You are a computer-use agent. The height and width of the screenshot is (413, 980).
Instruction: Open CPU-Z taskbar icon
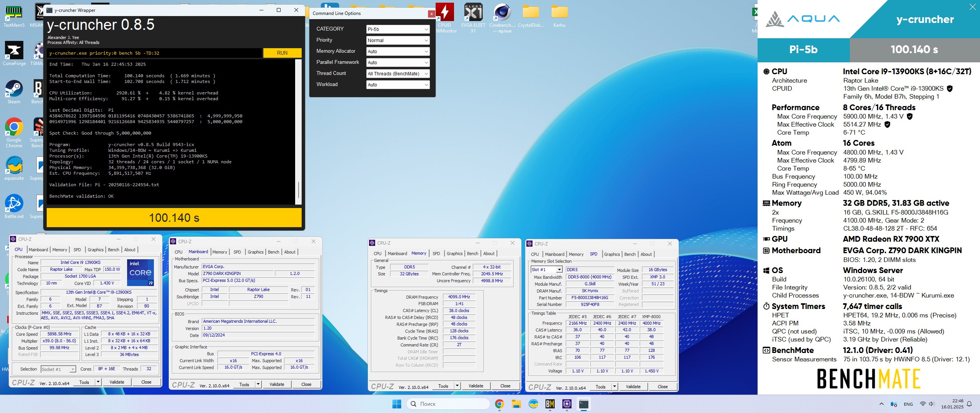[x=567, y=404]
